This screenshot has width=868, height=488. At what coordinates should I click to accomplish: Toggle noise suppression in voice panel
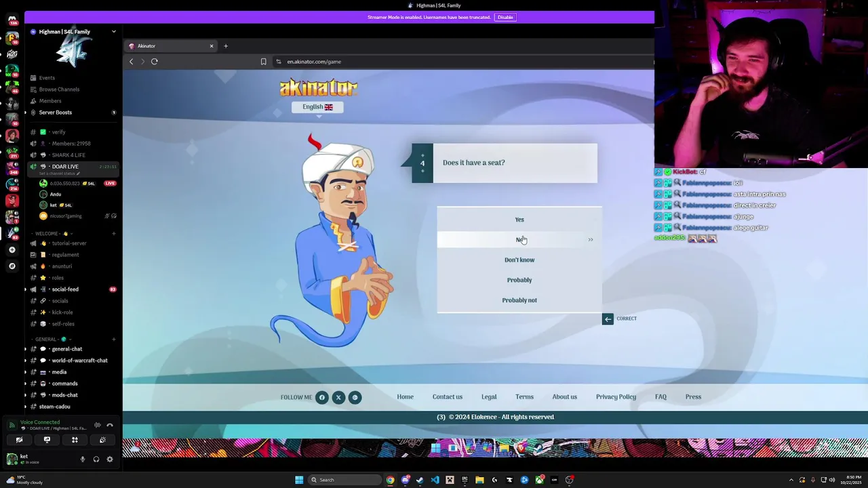(97, 426)
